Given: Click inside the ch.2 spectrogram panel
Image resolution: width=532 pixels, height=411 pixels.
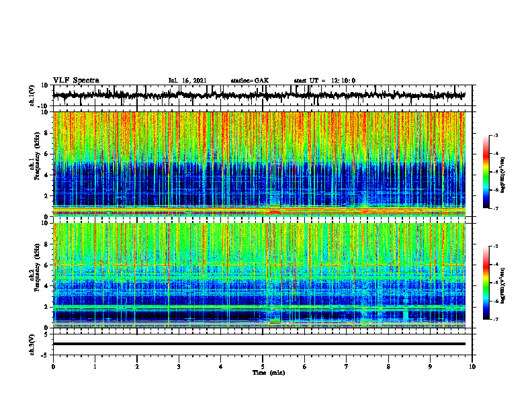Looking at the screenshot, I should pos(259,275).
